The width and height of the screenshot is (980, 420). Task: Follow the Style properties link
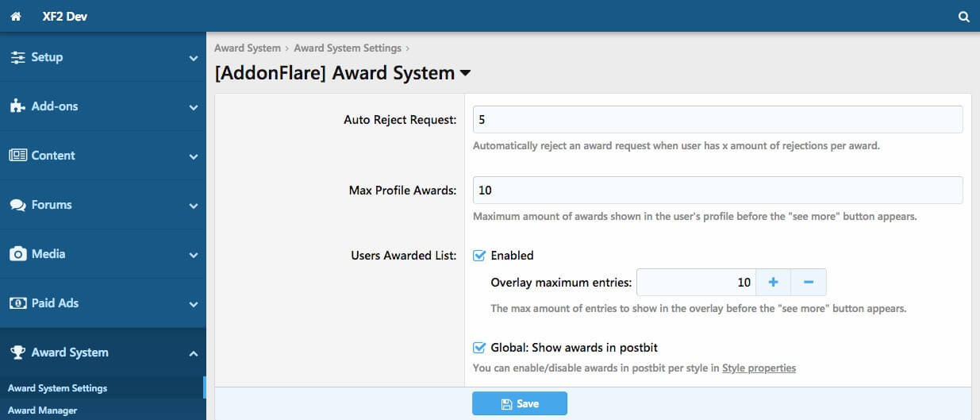(x=759, y=368)
